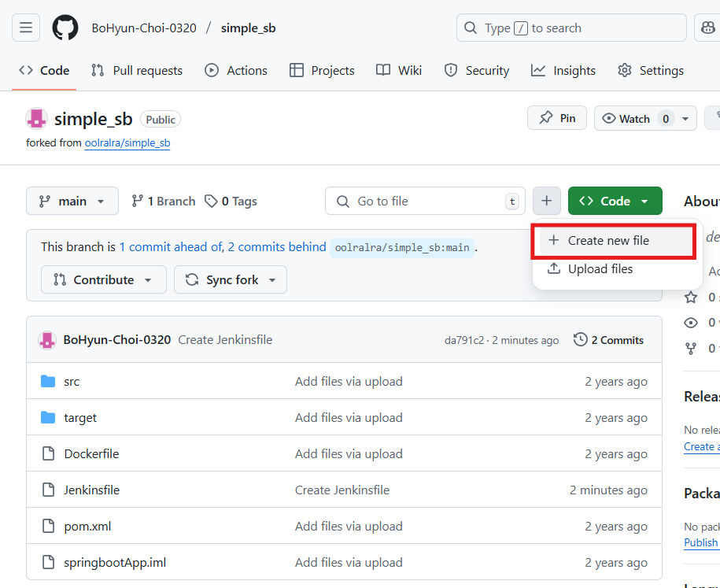
Task: Open the 2 commits behind link
Action: tap(277, 247)
